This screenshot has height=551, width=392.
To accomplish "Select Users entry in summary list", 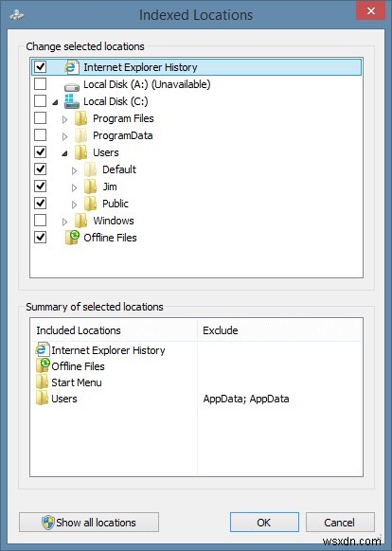I will (64, 399).
